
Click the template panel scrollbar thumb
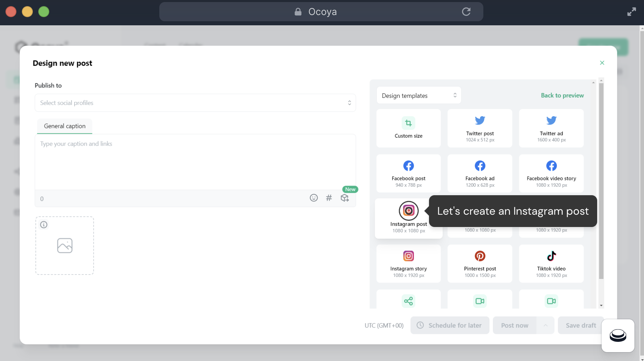click(x=601, y=181)
